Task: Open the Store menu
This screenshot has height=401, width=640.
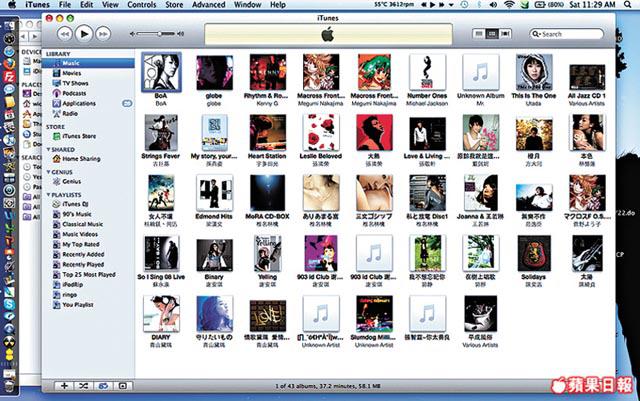Action: (x=174, y=5)
